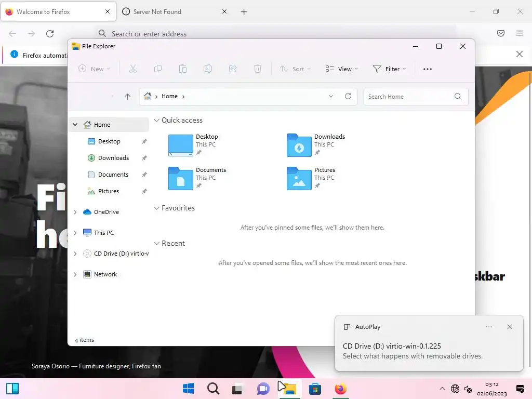Viewport: 532px width, 399px height.
Task: Click the Copy icon in File Explorer toolbar
Action: pos(158,69)
